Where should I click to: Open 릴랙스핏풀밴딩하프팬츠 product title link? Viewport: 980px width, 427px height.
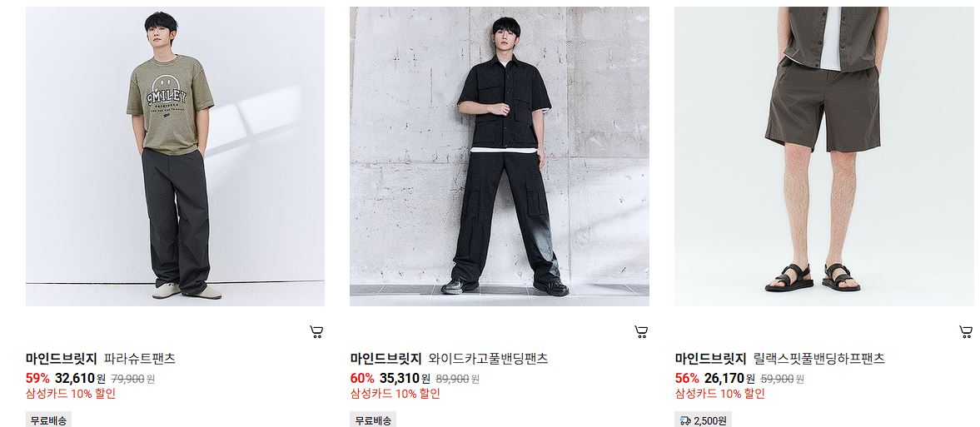818,359
